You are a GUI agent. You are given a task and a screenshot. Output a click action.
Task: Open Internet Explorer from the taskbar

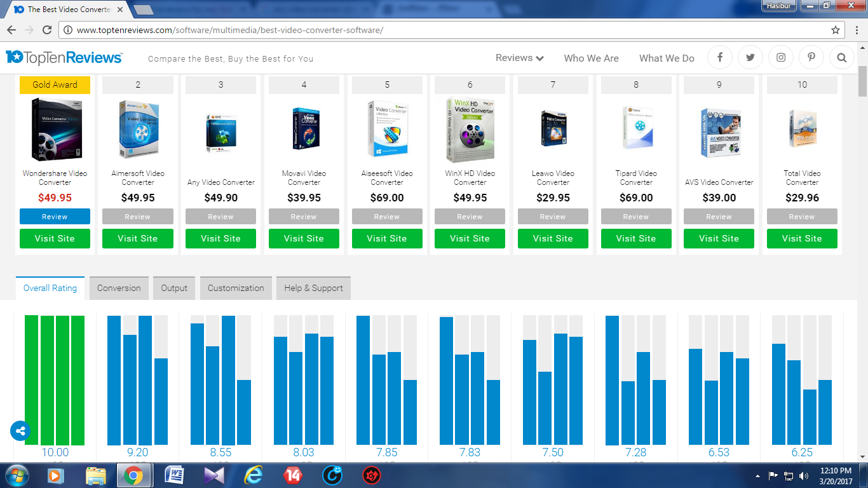253,475
